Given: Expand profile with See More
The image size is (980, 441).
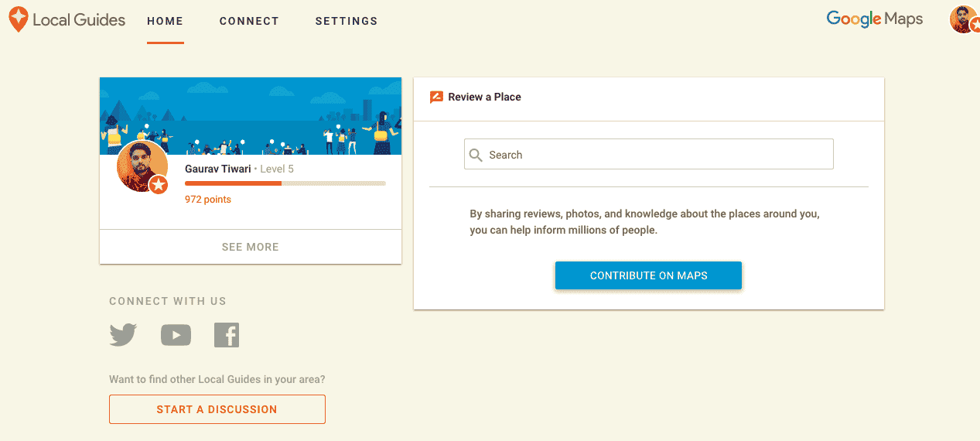Looking at the screenshot, I should [x=250, y=247].
